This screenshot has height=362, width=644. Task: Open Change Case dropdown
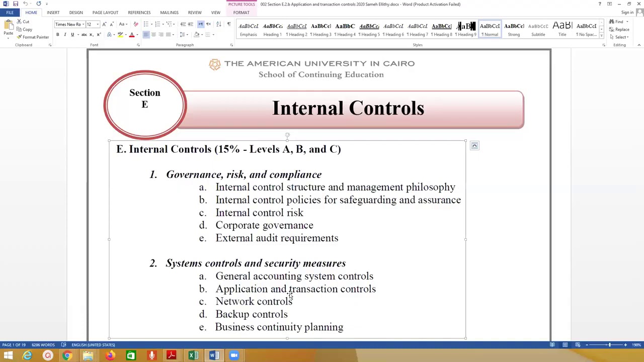123,24
